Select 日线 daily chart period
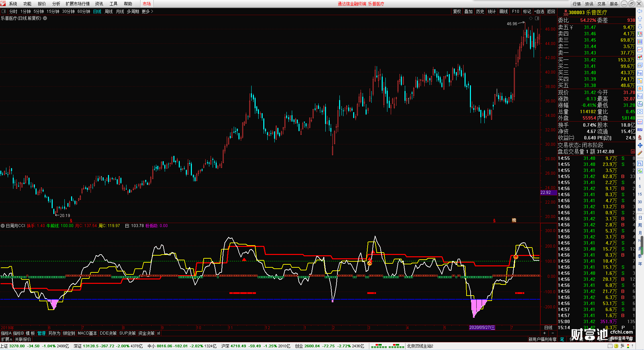This screenshot has width=644, height=350. click(x=97, y=11)
